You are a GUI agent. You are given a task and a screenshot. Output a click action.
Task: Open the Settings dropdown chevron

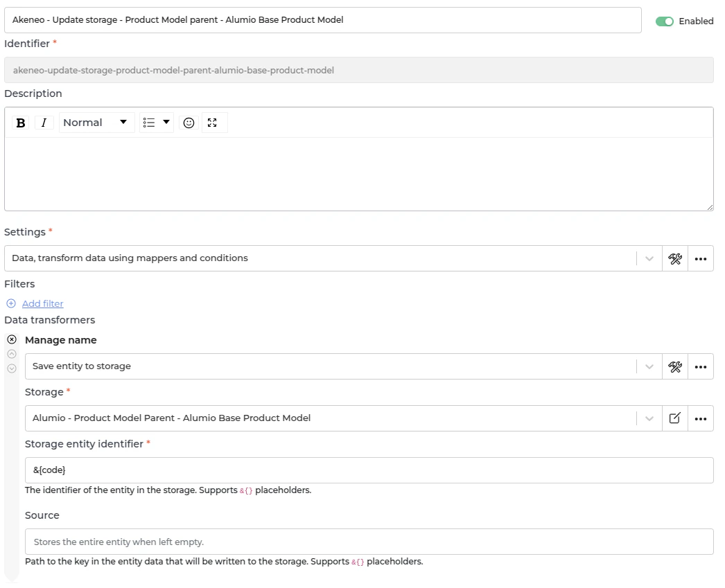(649, 258)
